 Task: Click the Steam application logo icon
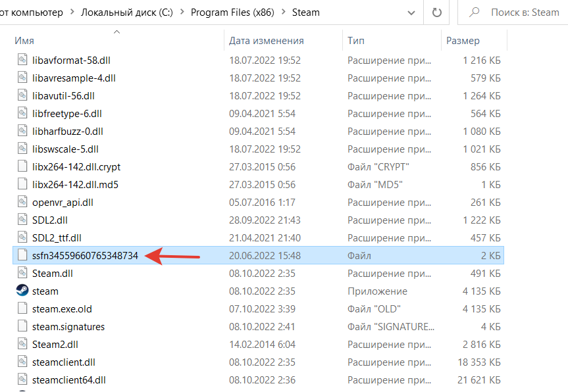coord(22,290)
